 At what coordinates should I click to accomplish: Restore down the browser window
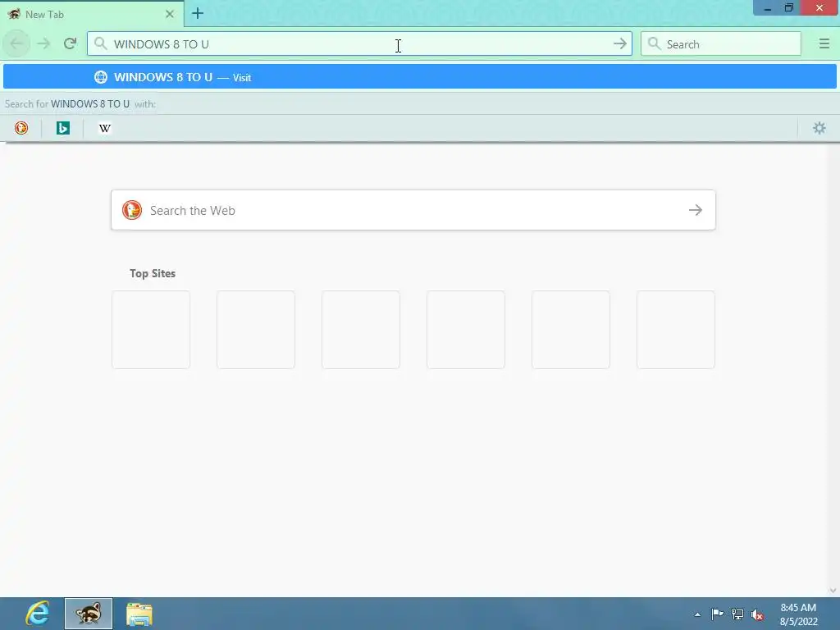(789, 8)
